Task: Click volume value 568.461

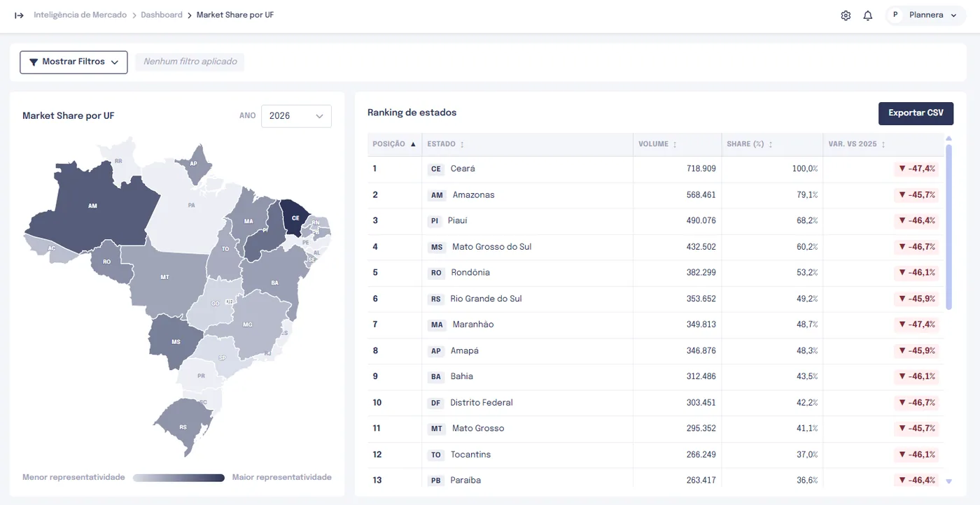Action: point(701,195)
